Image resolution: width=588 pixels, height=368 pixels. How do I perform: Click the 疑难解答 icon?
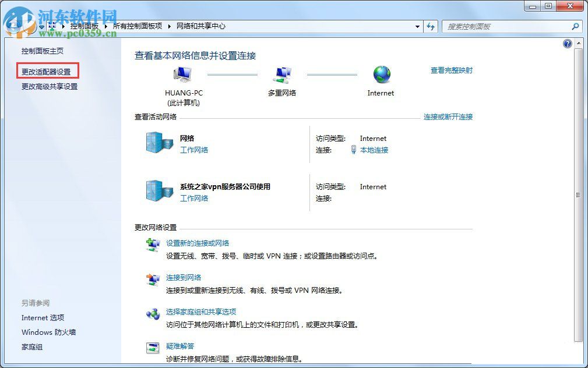click(x=153, y=347)
